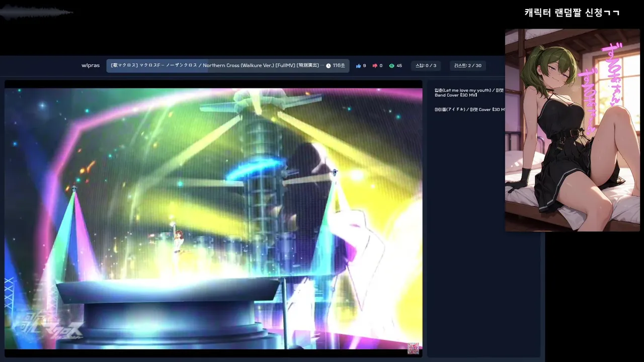Click the viewer count number 45
644x362 pixels.
pyautogui.click(x=399, y=66)
